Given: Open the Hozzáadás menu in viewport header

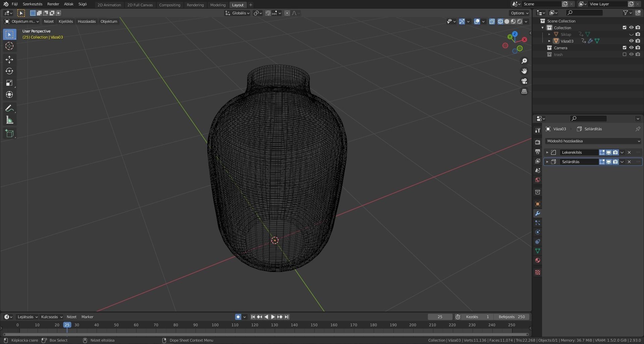Looking at the screenshot, I should coord(87,21).
